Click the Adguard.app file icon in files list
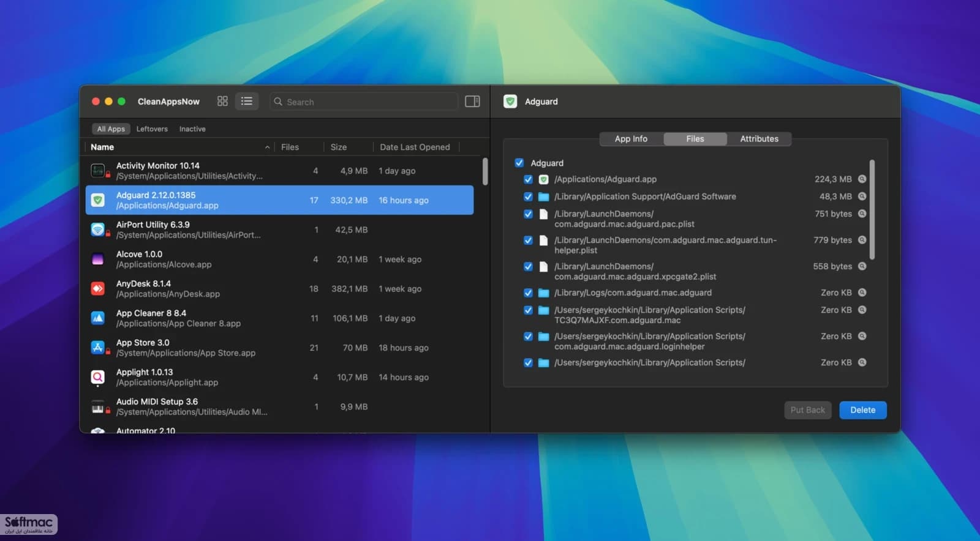Viewport: 980px width, 541px height. pos(543,179)
